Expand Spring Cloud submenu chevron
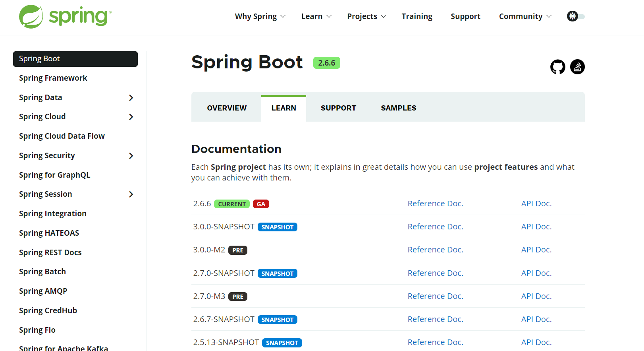Screen dimensions: 644x351 pyautogui.click(x=131, y=117)
